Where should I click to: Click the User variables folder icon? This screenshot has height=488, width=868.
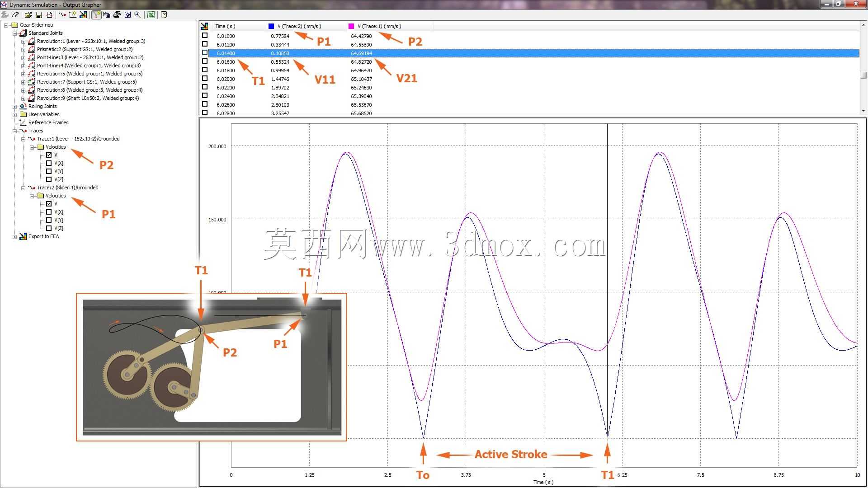pyautogui.click(x=23, y=114)
